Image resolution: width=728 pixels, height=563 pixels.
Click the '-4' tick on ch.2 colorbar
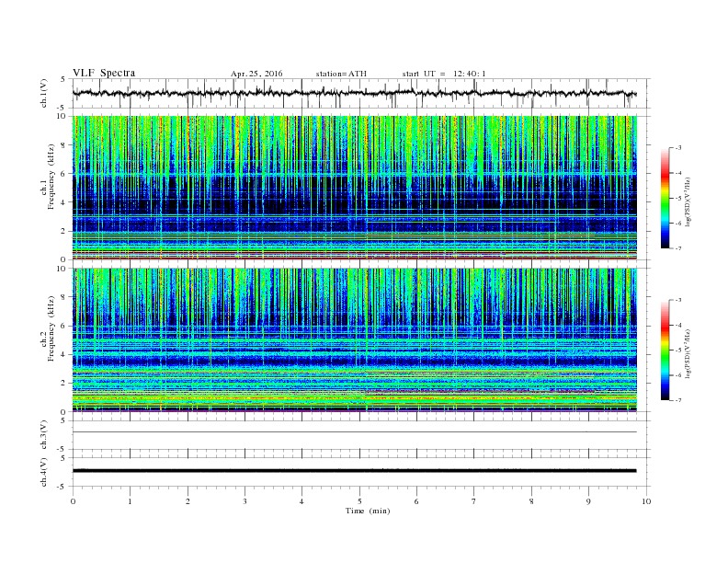[x=677, y=325]
